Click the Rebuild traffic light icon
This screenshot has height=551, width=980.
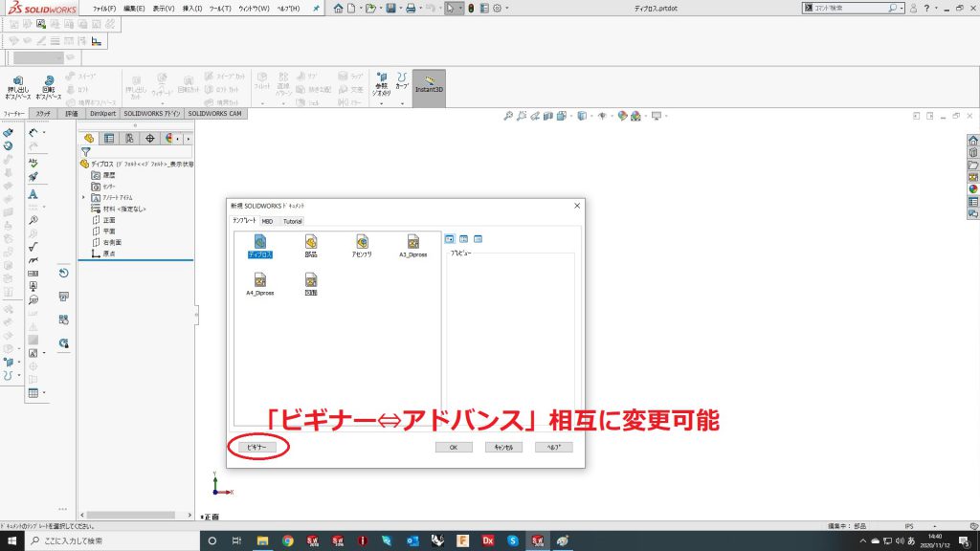[471, 8]
